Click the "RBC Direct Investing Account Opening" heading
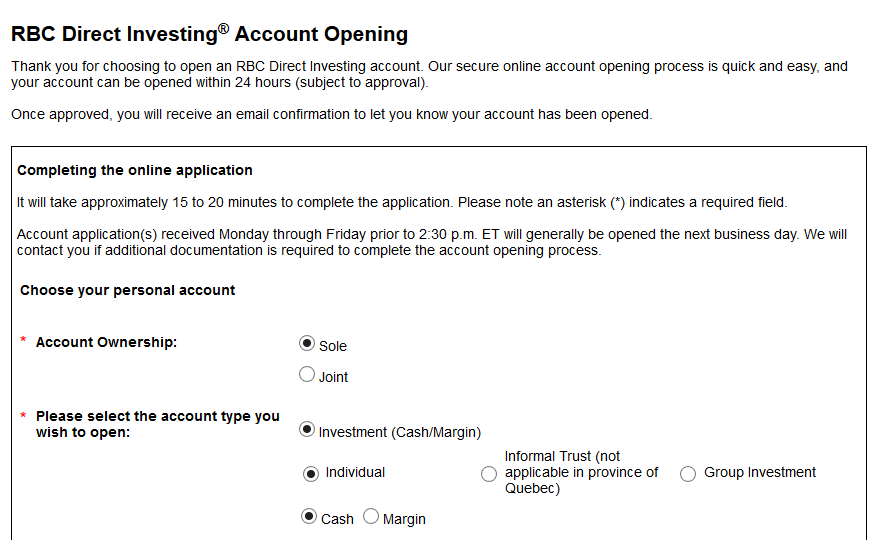 [x=209, y=34]
